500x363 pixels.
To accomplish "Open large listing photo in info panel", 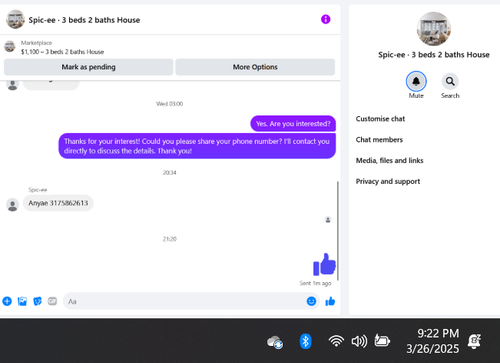I will click(x=434, y=29).
